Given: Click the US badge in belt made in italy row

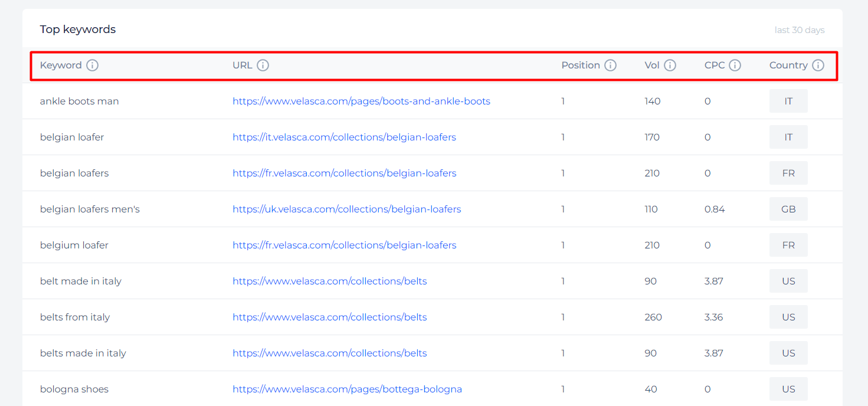Looking at the screenshot, I should pyautogui.click(x=788, y=281).
